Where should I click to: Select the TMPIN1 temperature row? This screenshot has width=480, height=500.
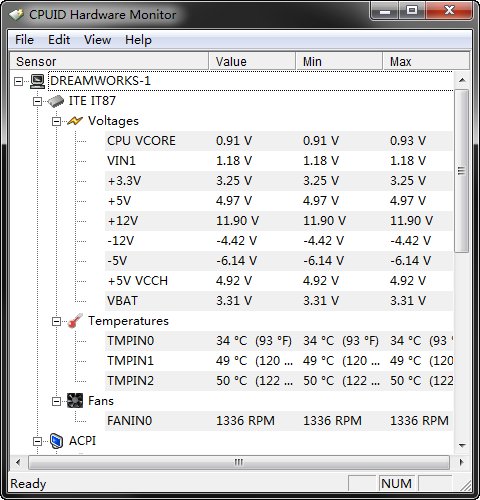coord(279,361)
